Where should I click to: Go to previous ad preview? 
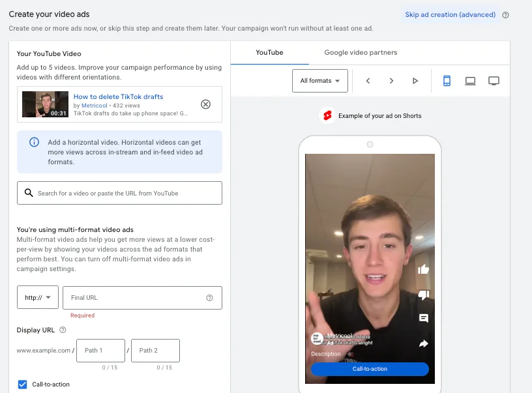(368, 81)
